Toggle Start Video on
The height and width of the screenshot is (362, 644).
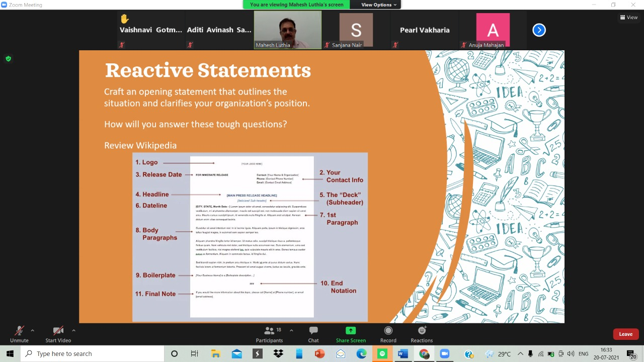[x=58, y=334]
